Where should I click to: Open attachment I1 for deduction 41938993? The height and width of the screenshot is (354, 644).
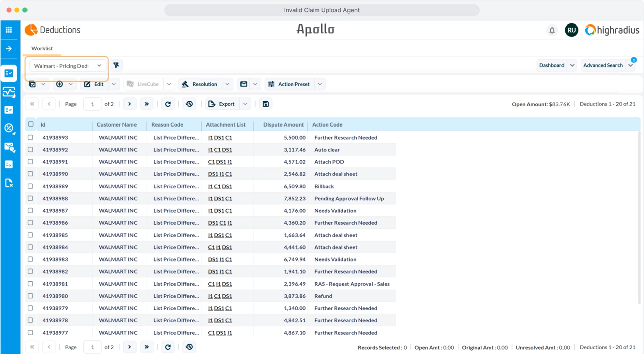[x=210, y=138]
